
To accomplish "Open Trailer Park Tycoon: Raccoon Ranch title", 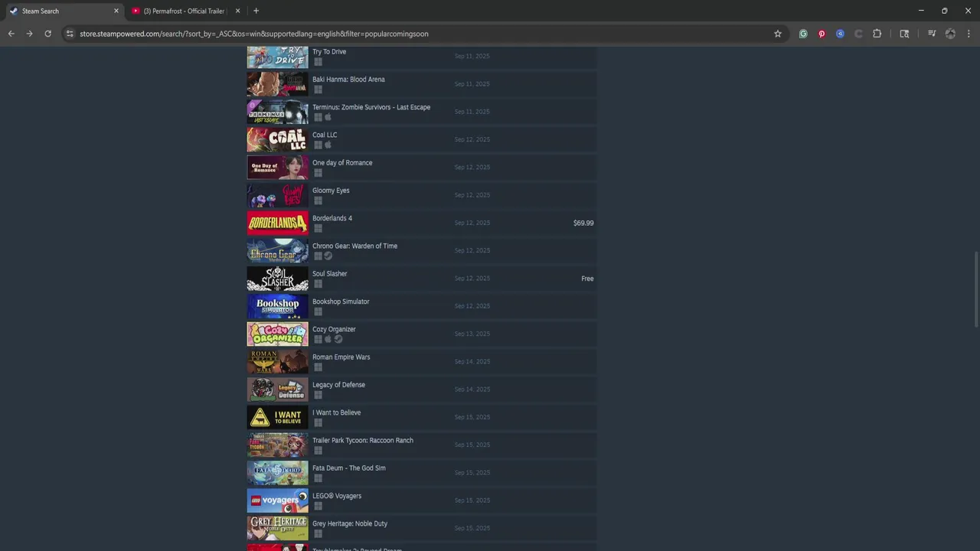I will point(363,441).
